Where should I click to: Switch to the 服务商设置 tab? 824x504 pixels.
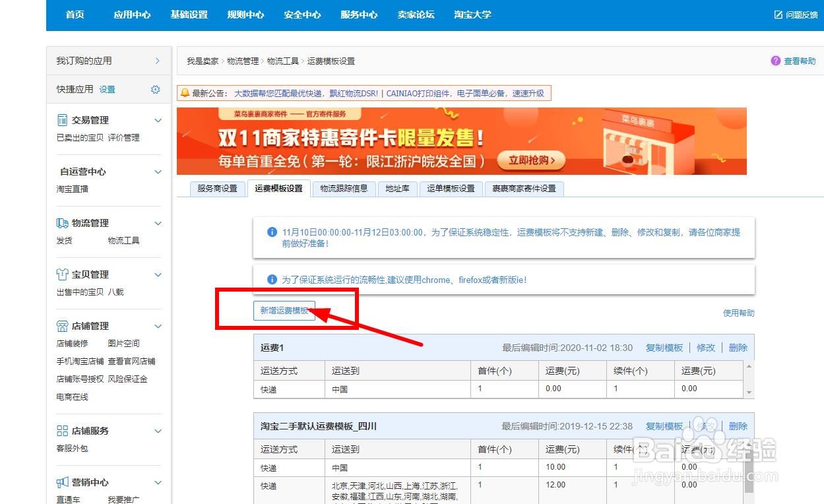pyautogui.click(x=217, y=189)
